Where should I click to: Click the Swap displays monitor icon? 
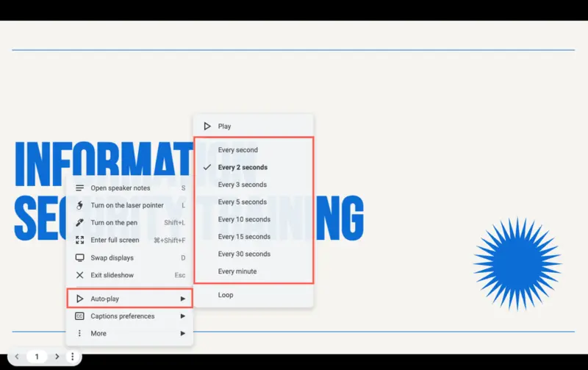pos(79,257)
